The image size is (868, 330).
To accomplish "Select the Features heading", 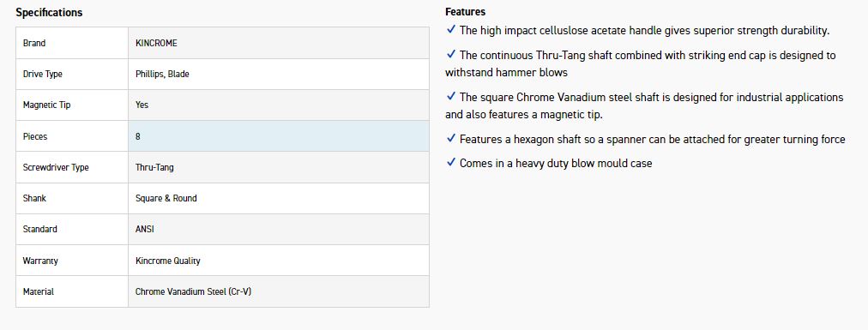I will tap(465, 12).
